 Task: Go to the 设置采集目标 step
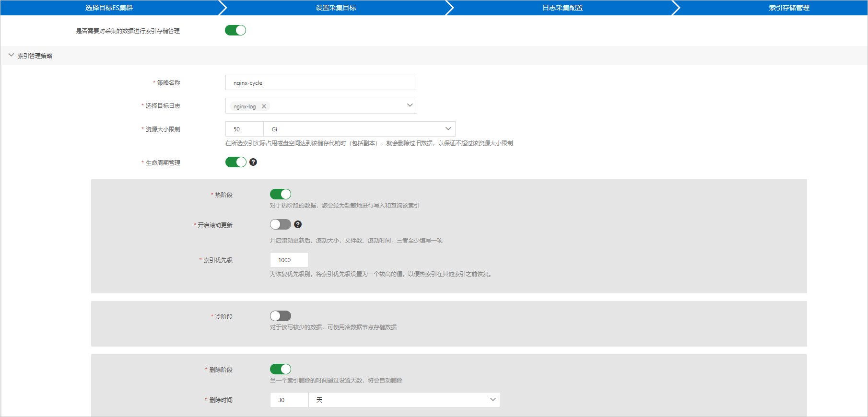pos(336,8)
